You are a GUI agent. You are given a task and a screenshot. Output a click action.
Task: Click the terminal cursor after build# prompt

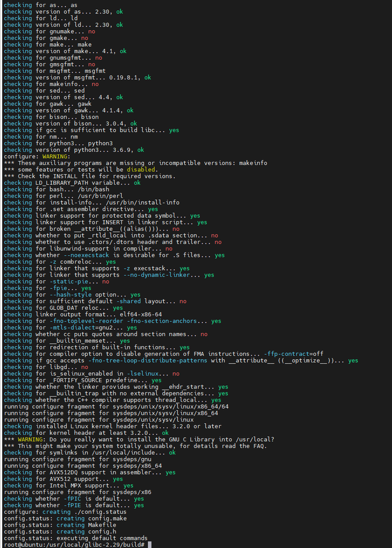click(150, 545)
